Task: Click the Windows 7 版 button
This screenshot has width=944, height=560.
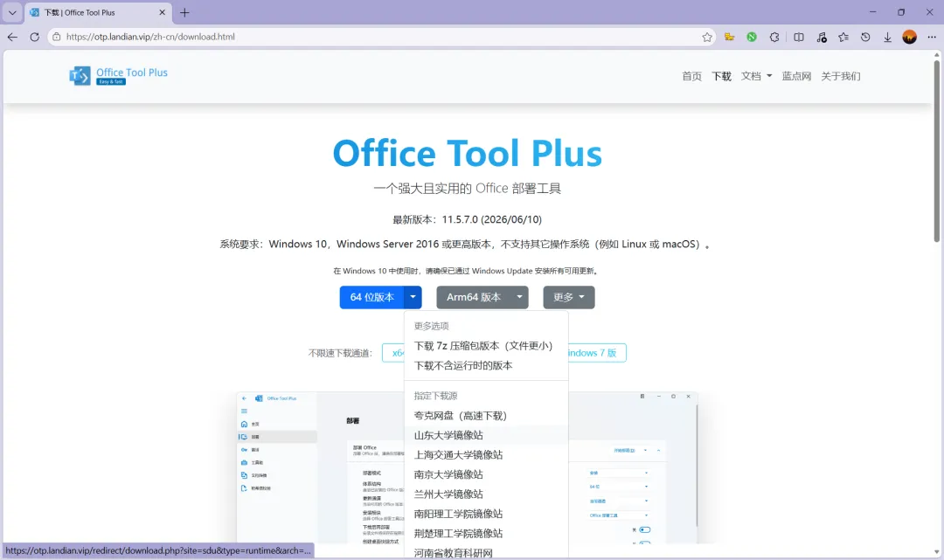Action: point(597,353)
